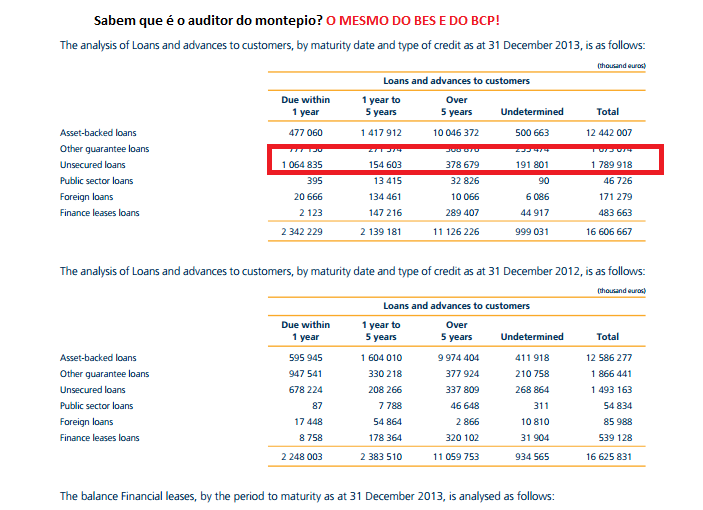This screenshot has height=510, width=703.
Task: Select total '483 663'
Action: point(616,213)
